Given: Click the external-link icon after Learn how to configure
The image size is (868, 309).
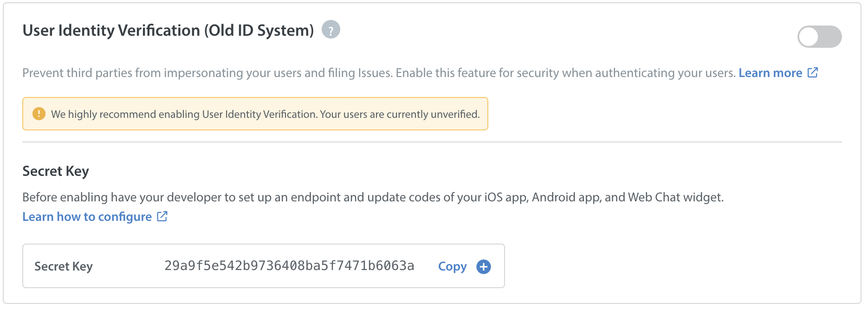Looking at the screenshot, I should (162, 216).
